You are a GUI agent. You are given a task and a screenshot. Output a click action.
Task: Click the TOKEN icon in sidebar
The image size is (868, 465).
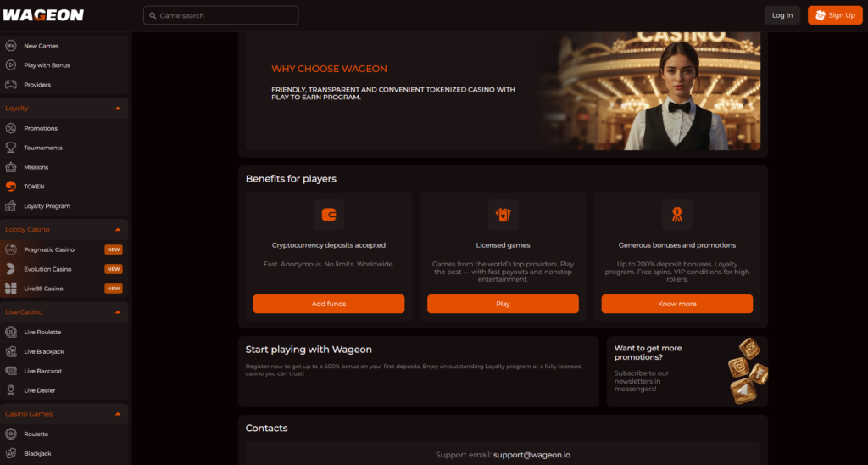[11, 187]
